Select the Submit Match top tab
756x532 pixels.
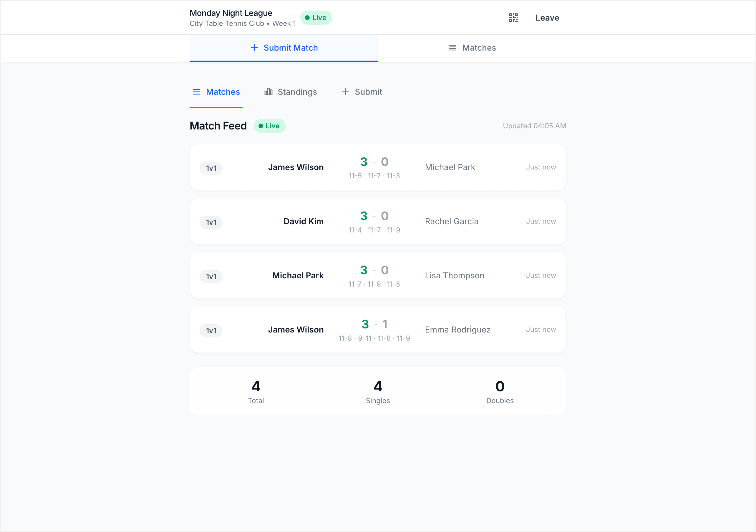coord(283,48)
